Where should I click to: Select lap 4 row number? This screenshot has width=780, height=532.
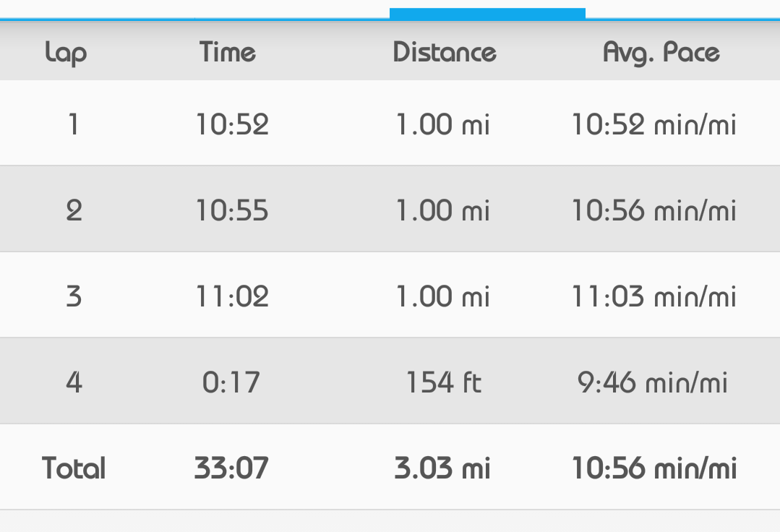pyautogui.click(x=74, y=382)
